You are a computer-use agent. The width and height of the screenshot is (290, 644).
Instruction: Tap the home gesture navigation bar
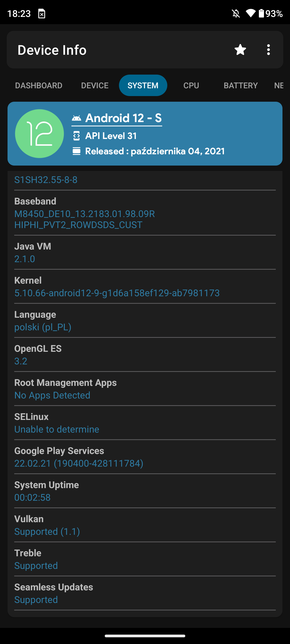pos(145,636)
